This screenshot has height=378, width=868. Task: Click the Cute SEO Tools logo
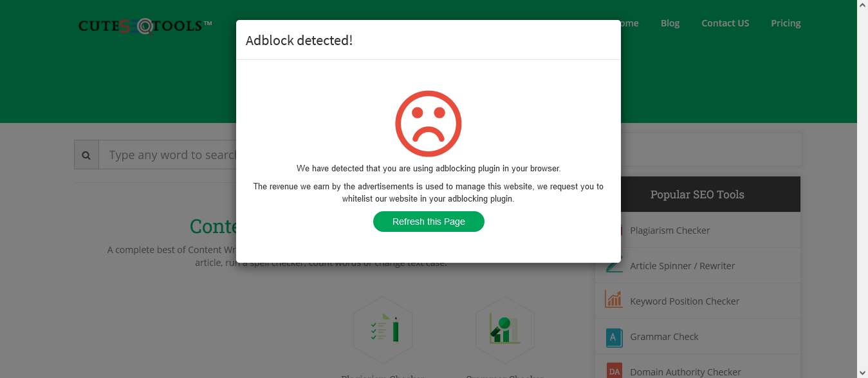click(145, 26)
